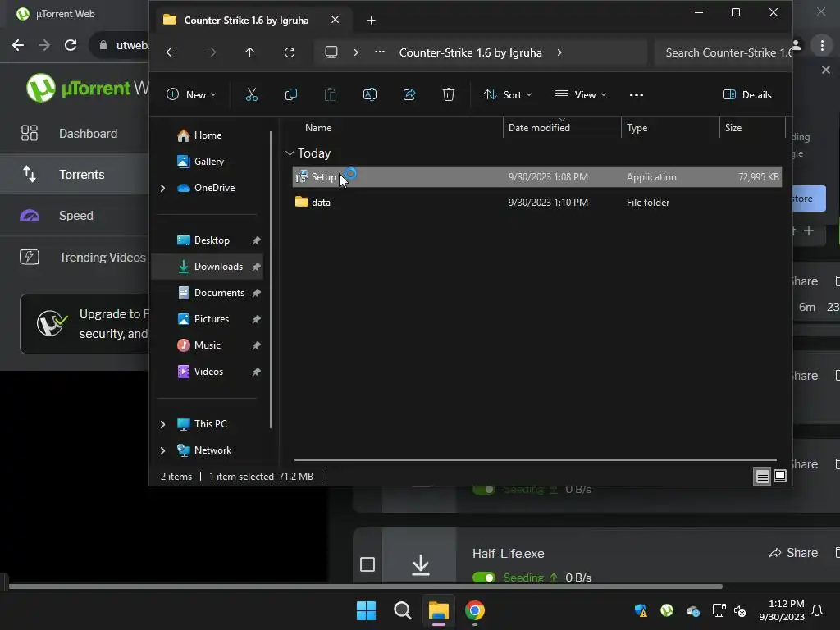This screenshot has width=840, height=630.
Task: Open taskbar Search magnifier
Action: [x=402, y=610]
